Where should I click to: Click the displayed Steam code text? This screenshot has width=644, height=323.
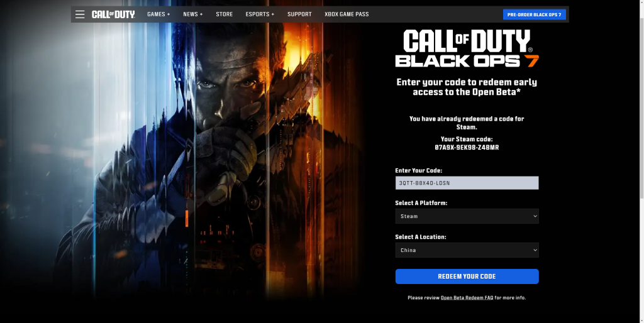(467, 148)
